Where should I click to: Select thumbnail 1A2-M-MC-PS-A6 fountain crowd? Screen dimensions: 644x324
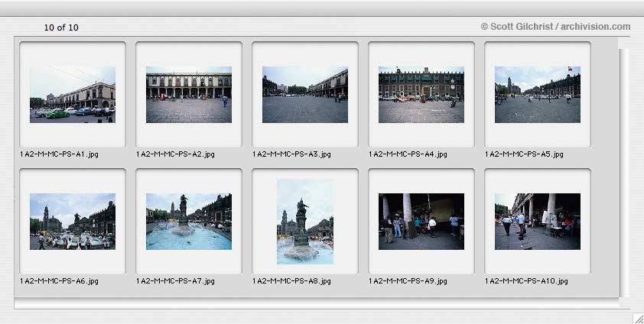[x=73, y=222]
